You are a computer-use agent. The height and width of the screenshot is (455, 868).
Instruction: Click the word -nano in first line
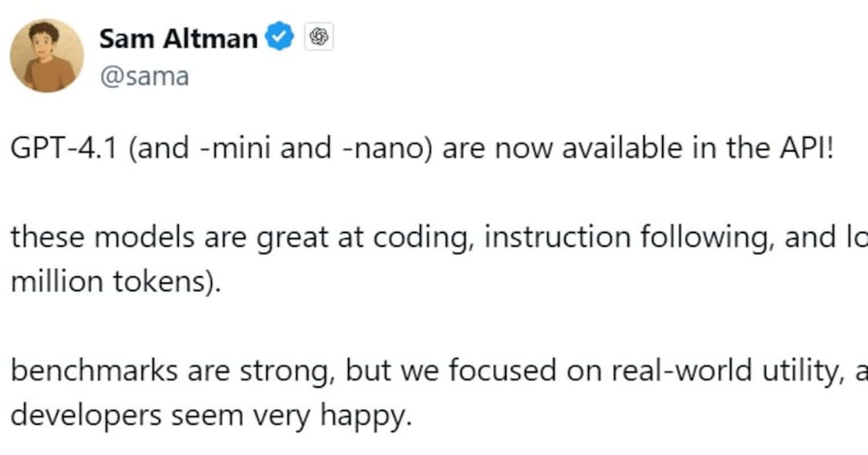coord(385,148)
